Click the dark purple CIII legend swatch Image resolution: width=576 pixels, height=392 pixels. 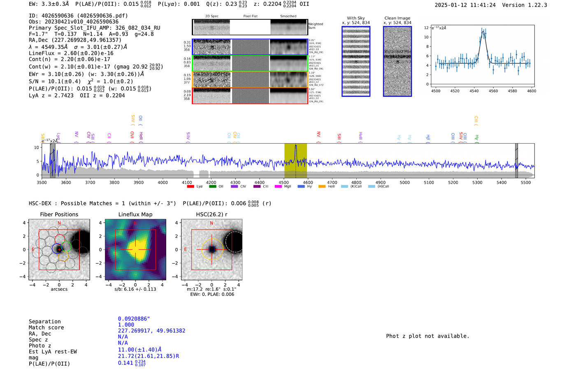tap(257, 186)
